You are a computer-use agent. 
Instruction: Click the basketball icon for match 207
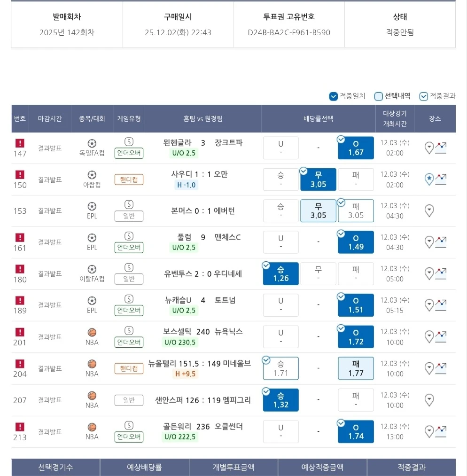tap(92, 396)
